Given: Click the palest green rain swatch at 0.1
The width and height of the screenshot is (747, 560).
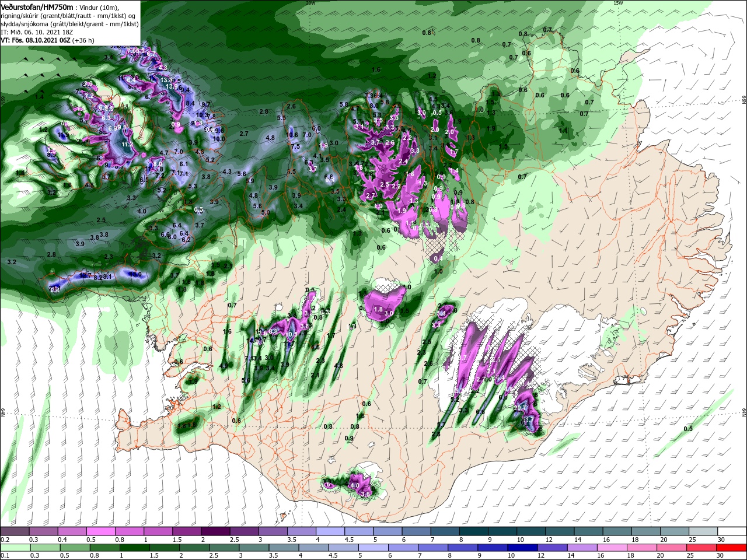Looking at the screenshot, I should 15,547.
